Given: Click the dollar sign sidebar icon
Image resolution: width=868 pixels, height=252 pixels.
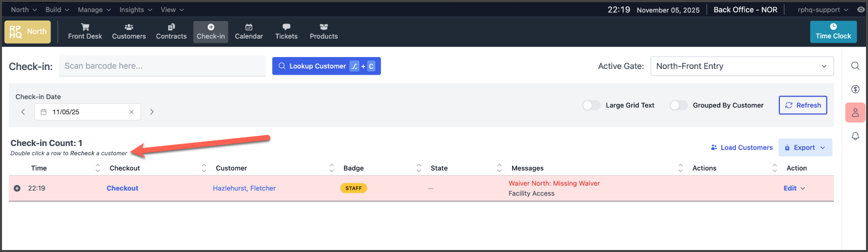Looking at the screenshot, I should click(x=855, y=89).
